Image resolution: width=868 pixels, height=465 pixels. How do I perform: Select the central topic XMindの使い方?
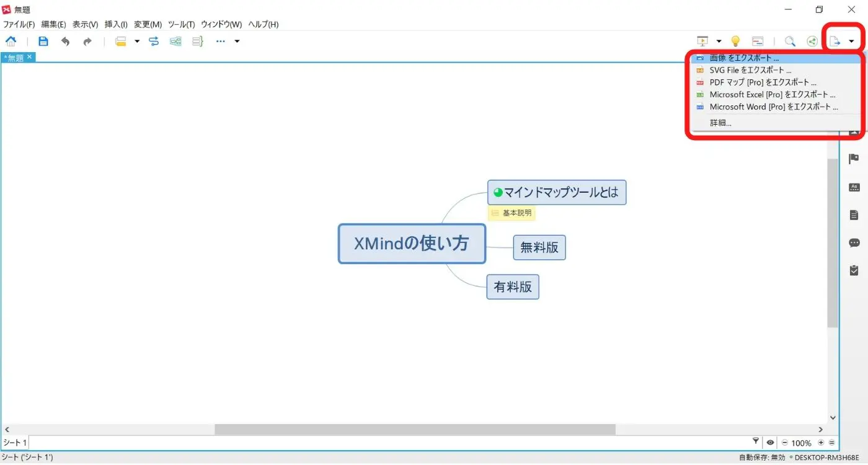coord(412,244)
